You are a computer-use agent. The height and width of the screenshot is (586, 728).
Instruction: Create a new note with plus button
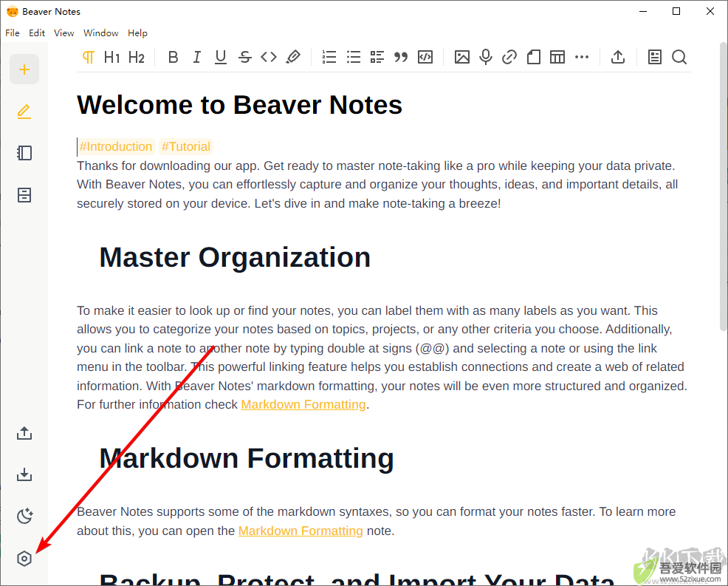point(24,69)
